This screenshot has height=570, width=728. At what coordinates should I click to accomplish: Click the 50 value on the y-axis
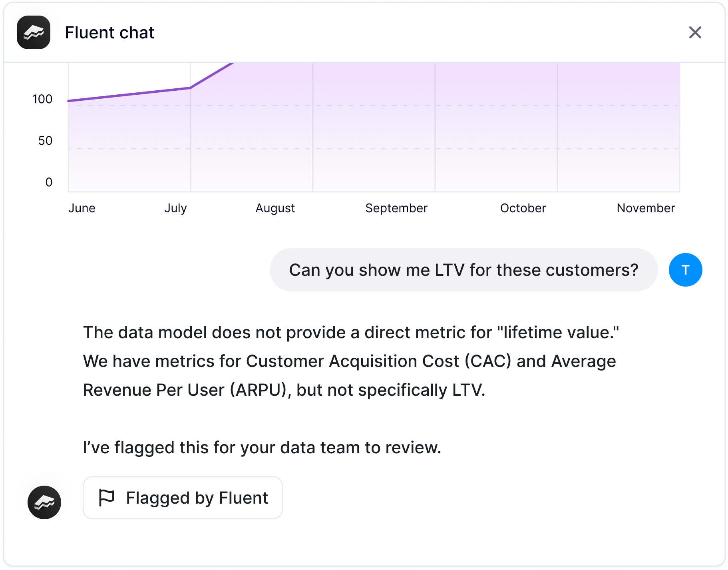tap(45, 141)
